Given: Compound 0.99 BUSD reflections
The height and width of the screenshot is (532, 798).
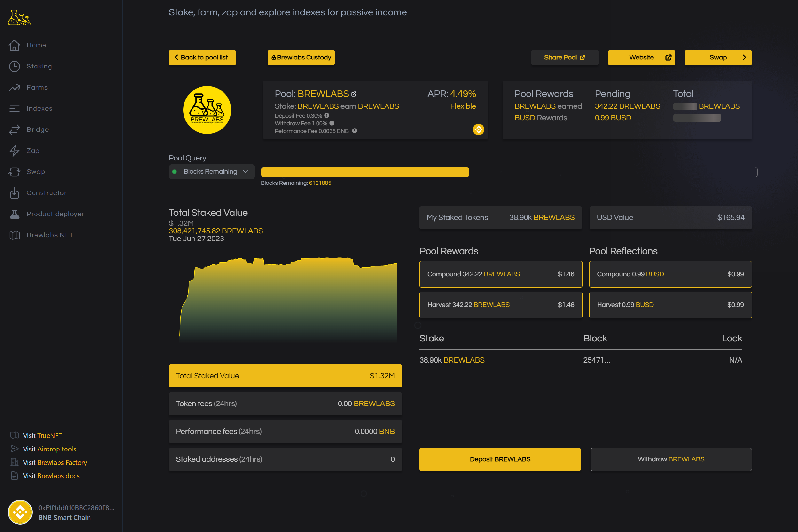Looking at the screenshot, I should (x=670, y=274).
